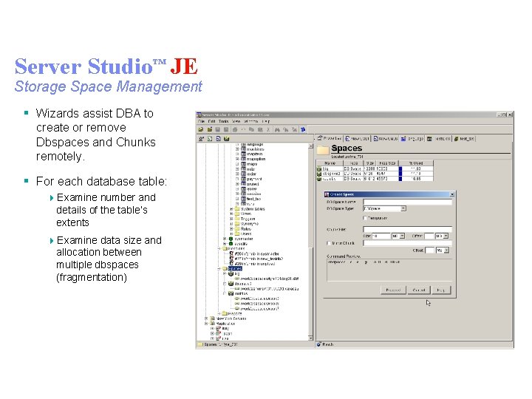
Task: Switch to the Properties tab
Action: click(x=329, y=138)
